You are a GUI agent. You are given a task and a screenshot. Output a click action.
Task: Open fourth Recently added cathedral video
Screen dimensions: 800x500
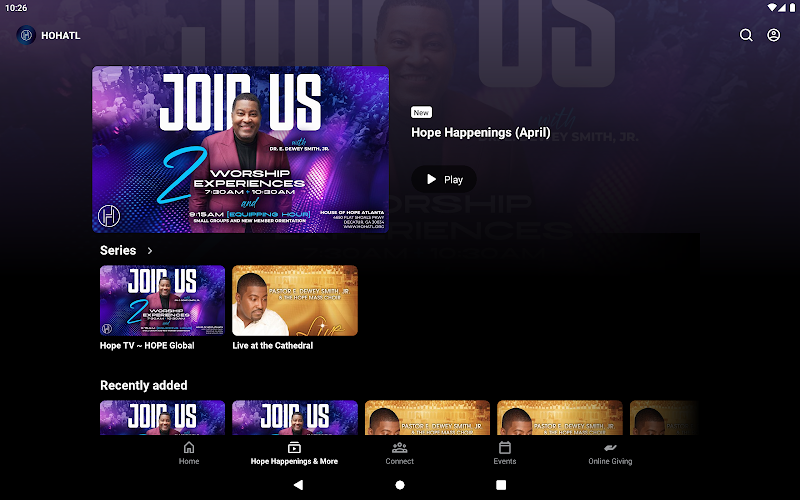click(560, 418)
